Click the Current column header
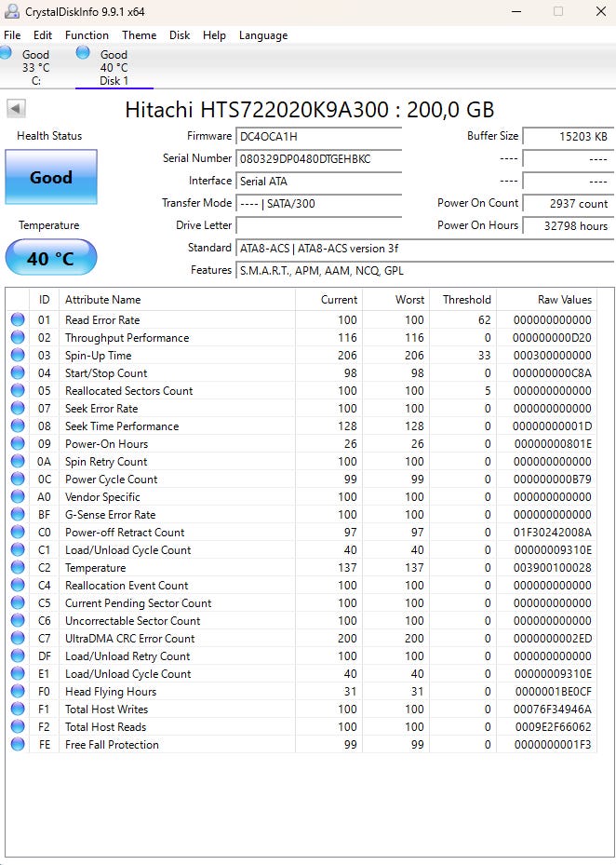The image size is (616, 865). 328,300
